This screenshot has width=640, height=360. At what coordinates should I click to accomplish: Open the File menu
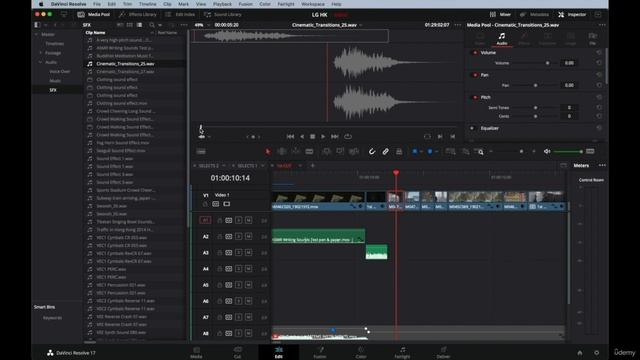tap(97, 4)
